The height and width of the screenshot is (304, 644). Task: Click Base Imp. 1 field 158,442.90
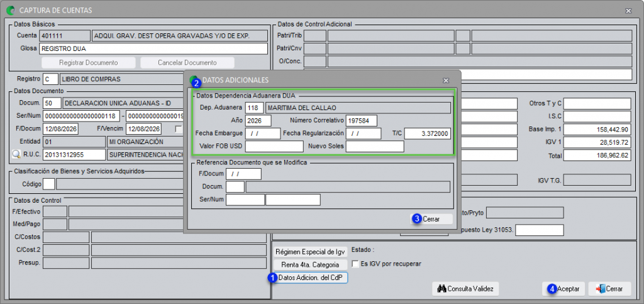click(597, 130)
